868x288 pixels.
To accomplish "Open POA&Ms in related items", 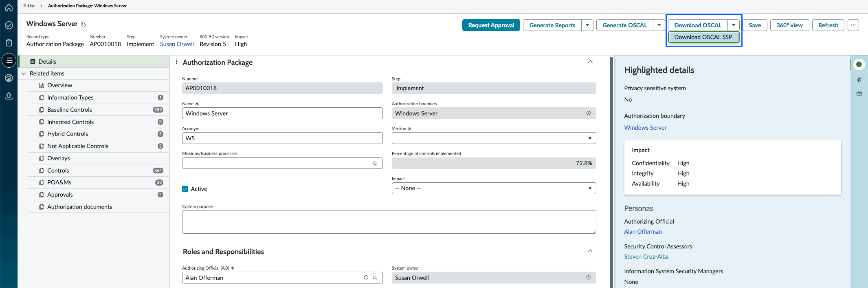I will (x=98, y=182).
